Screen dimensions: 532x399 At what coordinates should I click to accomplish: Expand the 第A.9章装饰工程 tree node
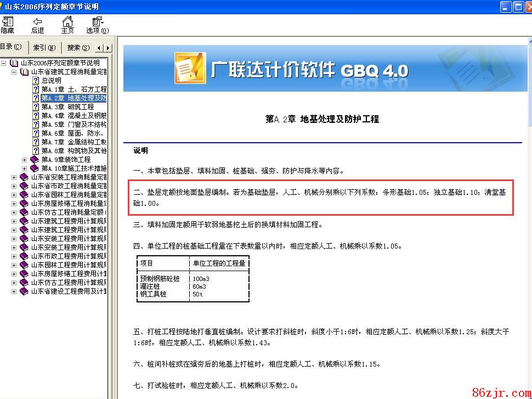tap(24, 160)
